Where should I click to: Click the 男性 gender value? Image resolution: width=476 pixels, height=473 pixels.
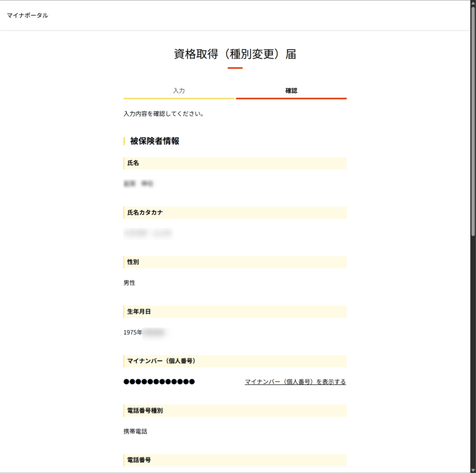pos(129,283)
